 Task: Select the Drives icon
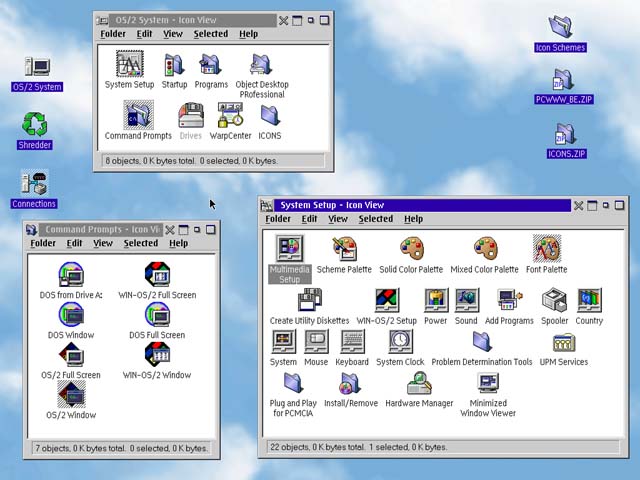(x=191, y=116)
